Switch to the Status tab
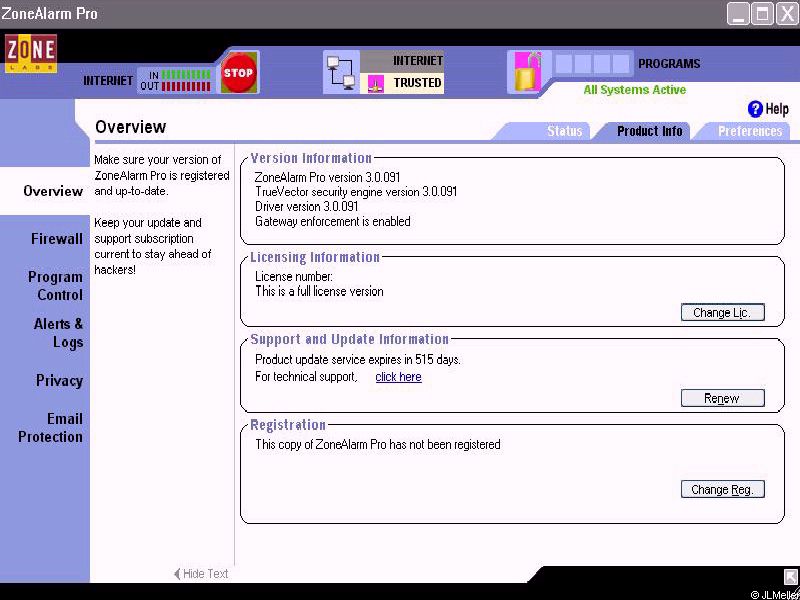800x600 pixels. 564,131
